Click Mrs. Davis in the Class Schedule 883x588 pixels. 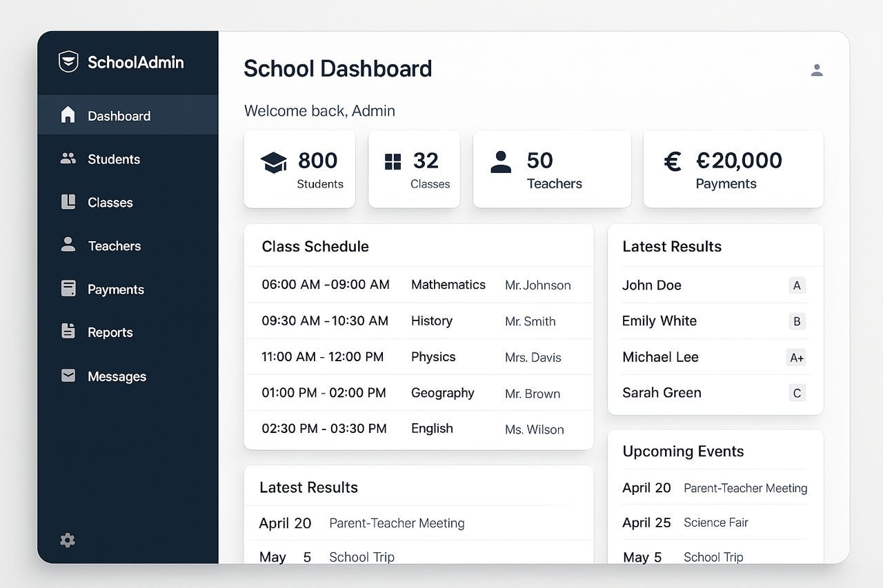pyautogui.click(x=533, y=358)
